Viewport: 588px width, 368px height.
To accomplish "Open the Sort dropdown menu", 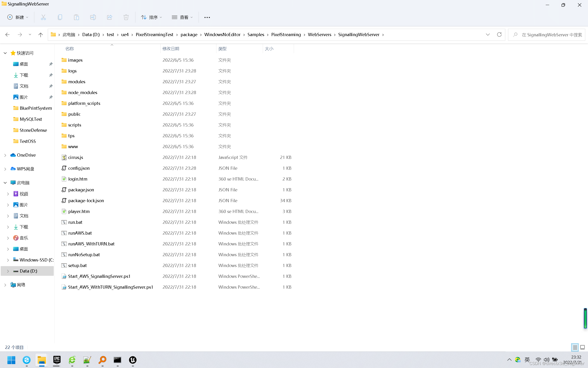I will 151,17.
